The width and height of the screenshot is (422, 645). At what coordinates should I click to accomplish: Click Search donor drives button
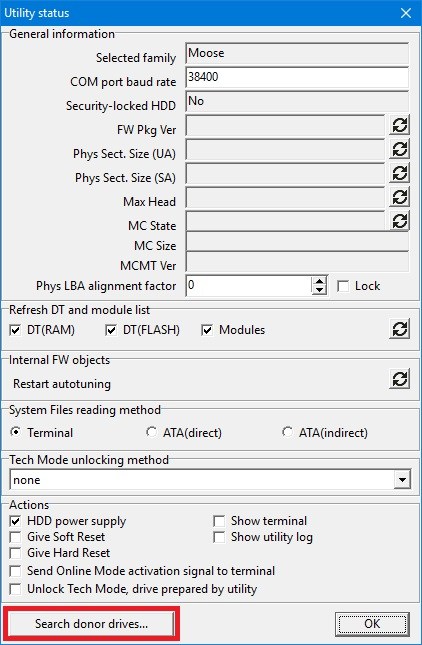[91, 624]
